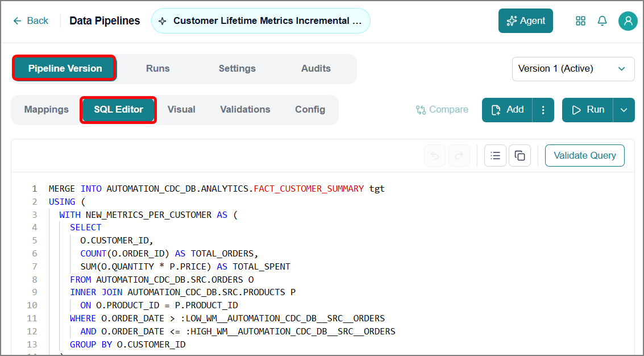
Task: Open the three-dot menu beside Add
Action: click(543, 110)
